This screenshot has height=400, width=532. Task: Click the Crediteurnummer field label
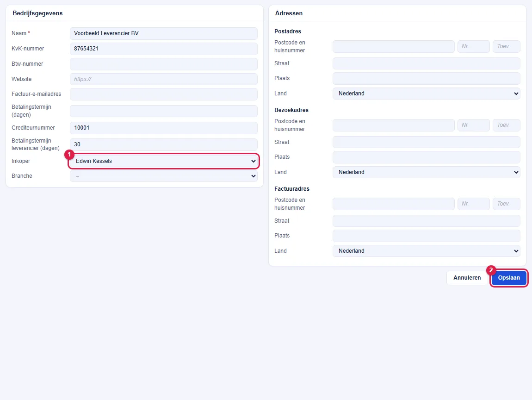[33, 128]
